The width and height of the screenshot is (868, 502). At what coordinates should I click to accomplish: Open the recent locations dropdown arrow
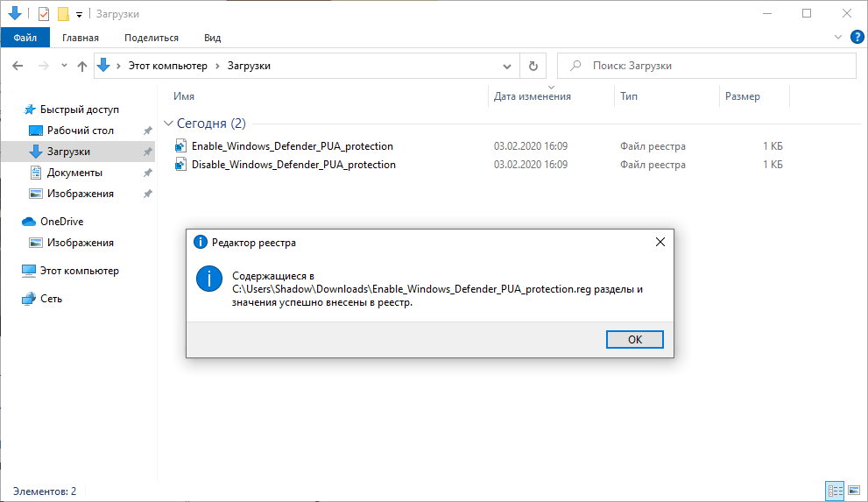click(x=64, y=66)
